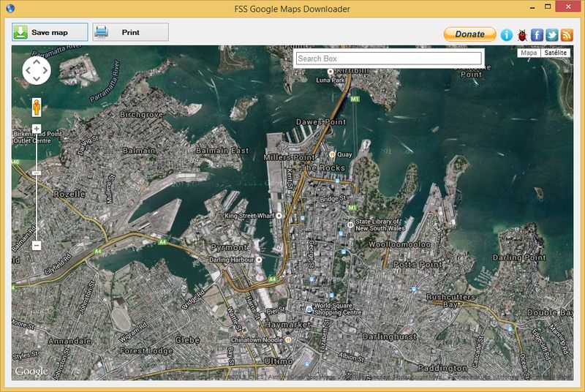This screenshot has width=585, height=392.
Task: Click the Darling Harbour marker
Action: 259,260
